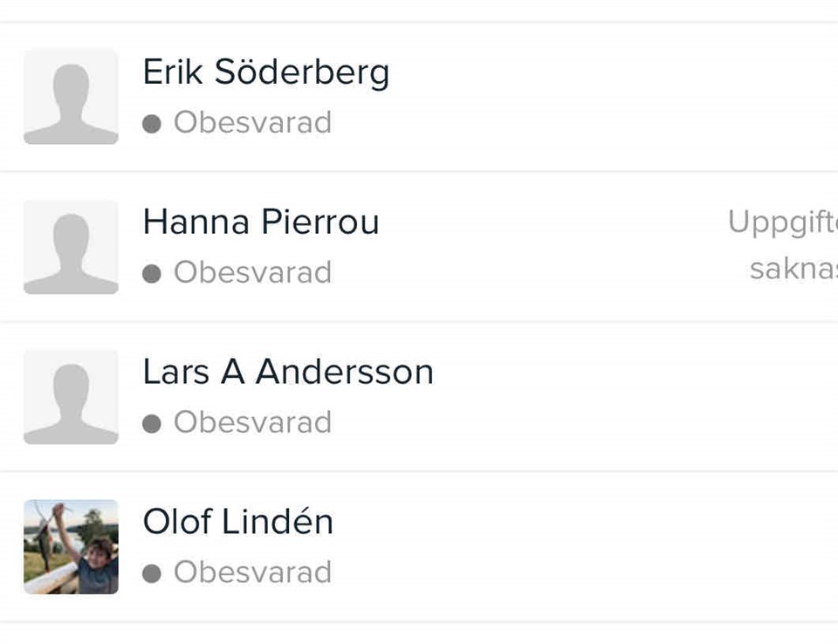Viewport: 838px width, 644px height.
Task: Select the name Hanna Pierrou
Action: (x=261, y=223)
